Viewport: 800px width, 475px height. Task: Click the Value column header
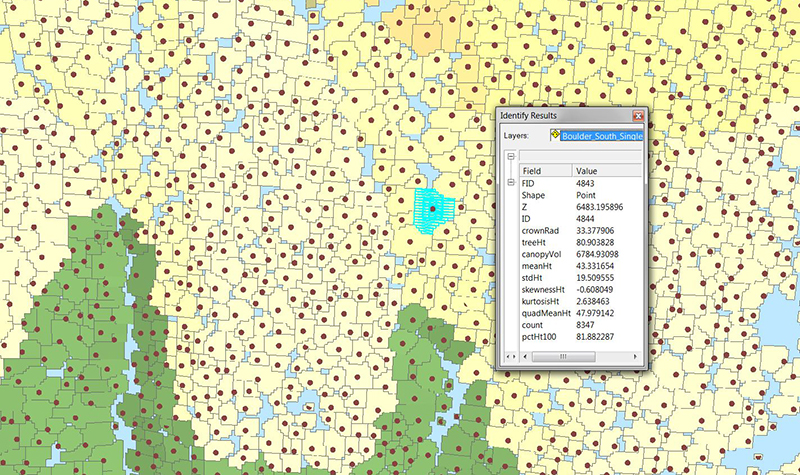(607, 171)
